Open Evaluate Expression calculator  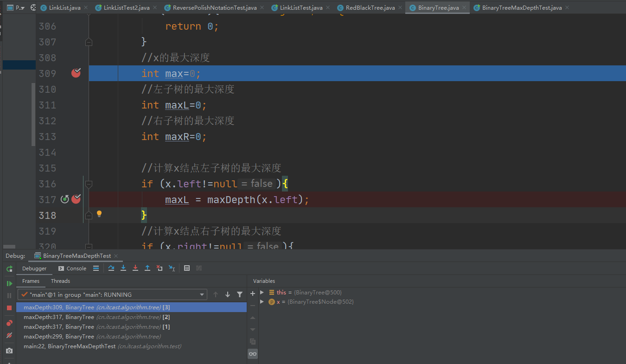point(187,268)
